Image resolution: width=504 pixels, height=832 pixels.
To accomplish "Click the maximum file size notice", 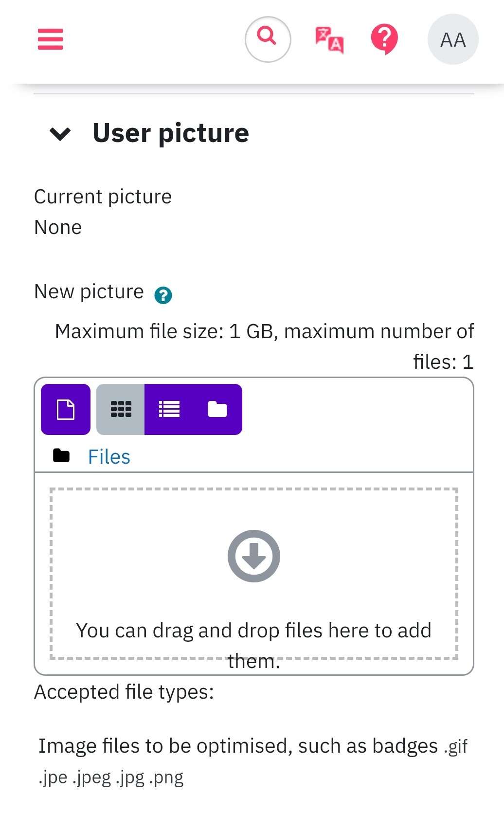I will 264,346.
